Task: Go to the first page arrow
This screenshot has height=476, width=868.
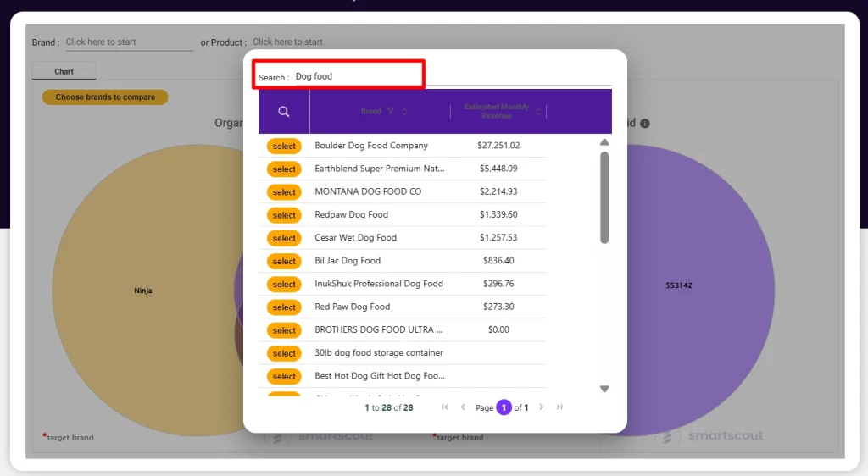Action: click(445, 407)
